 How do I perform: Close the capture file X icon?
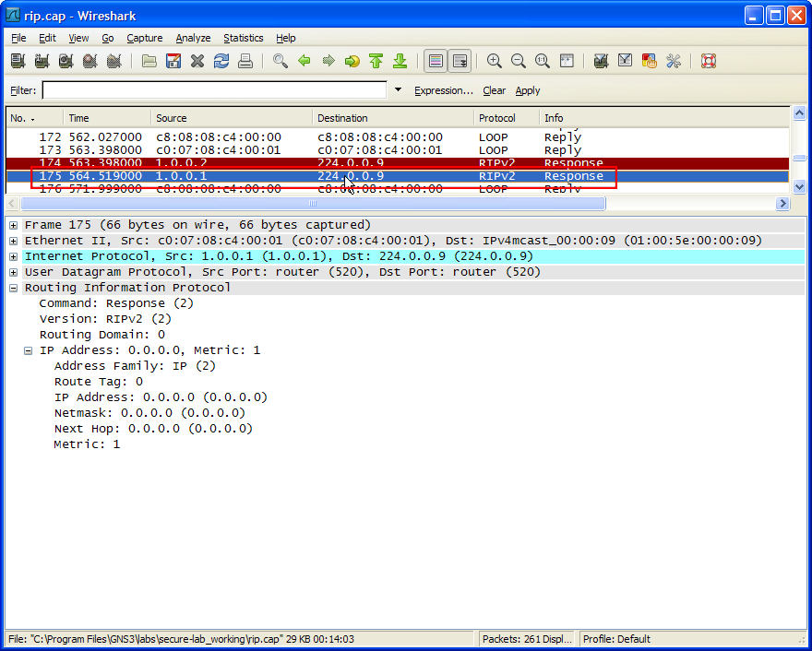[197, 61]
